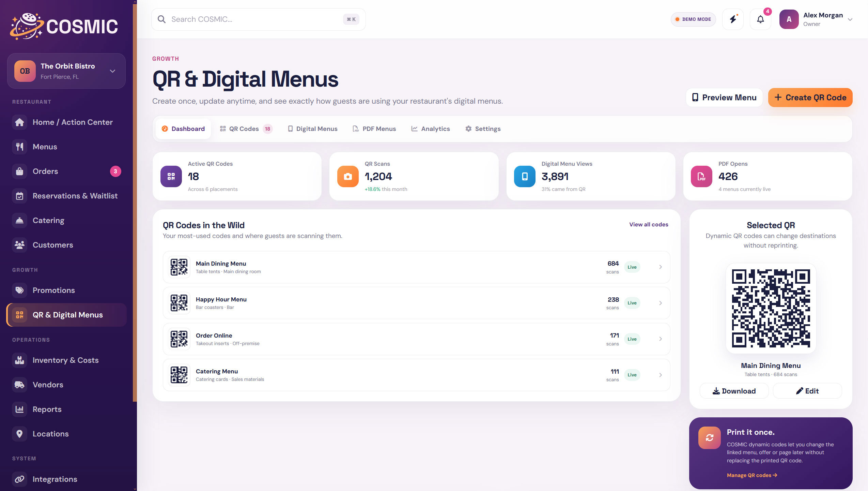The image size is (868, 491).
Task: Click the Digital Menu Views blue phone icon
Action: [525, 176]
